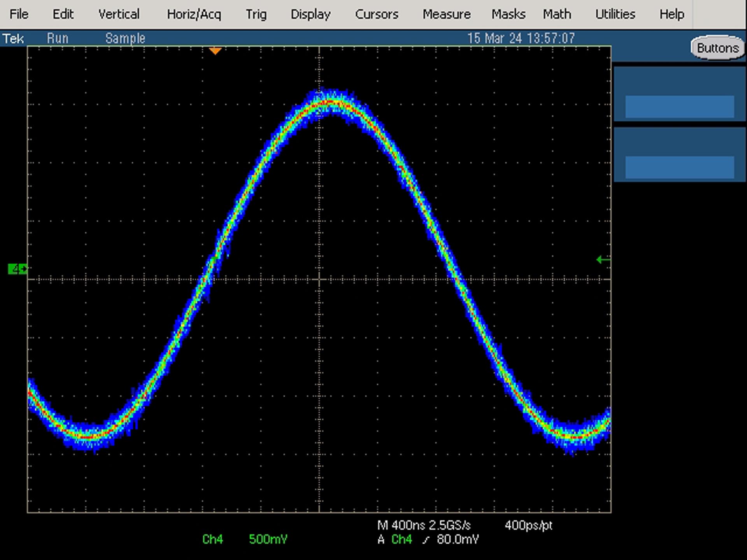This screenshot has height=560, width=747.
Task: Click the orange trigger position marker
Action: coord(215,51)
